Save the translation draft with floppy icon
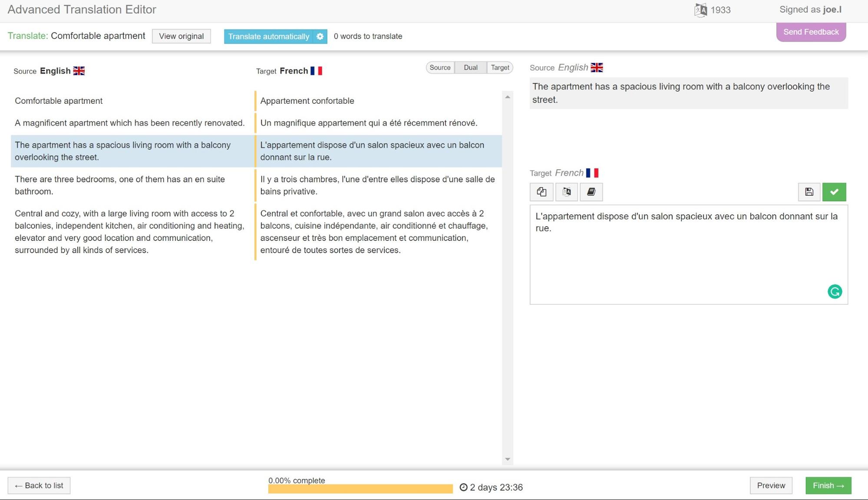This screenshot has height=500, width=868. [x=809, y=192]
